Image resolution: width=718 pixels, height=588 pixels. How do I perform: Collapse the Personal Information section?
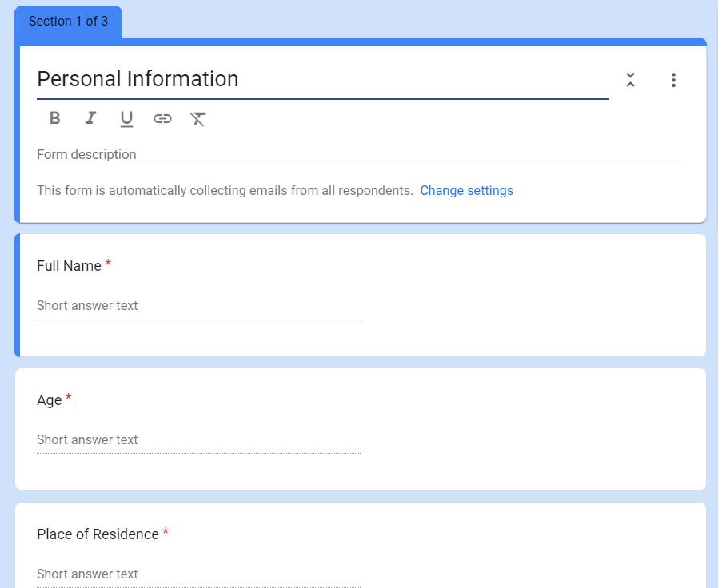(631, 80)
